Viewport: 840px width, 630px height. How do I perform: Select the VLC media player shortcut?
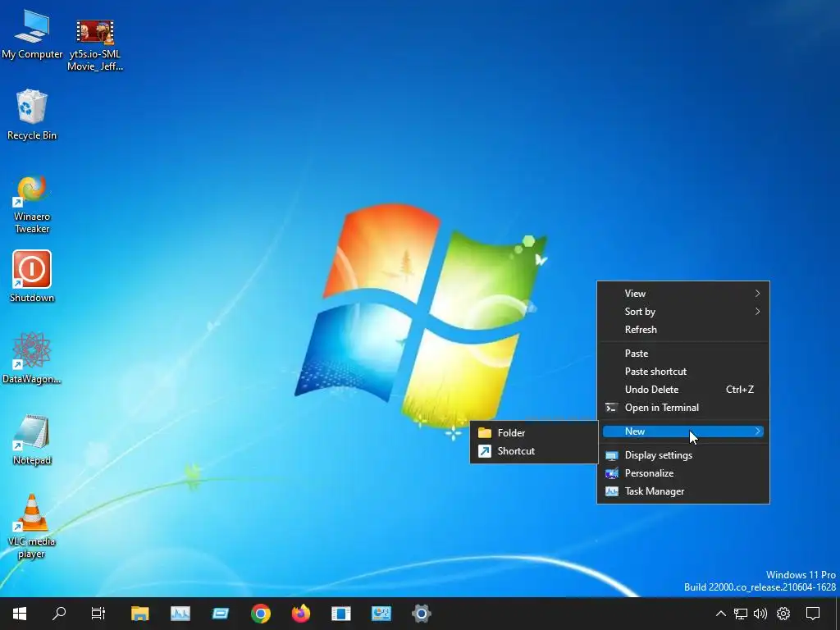(32, 526)
